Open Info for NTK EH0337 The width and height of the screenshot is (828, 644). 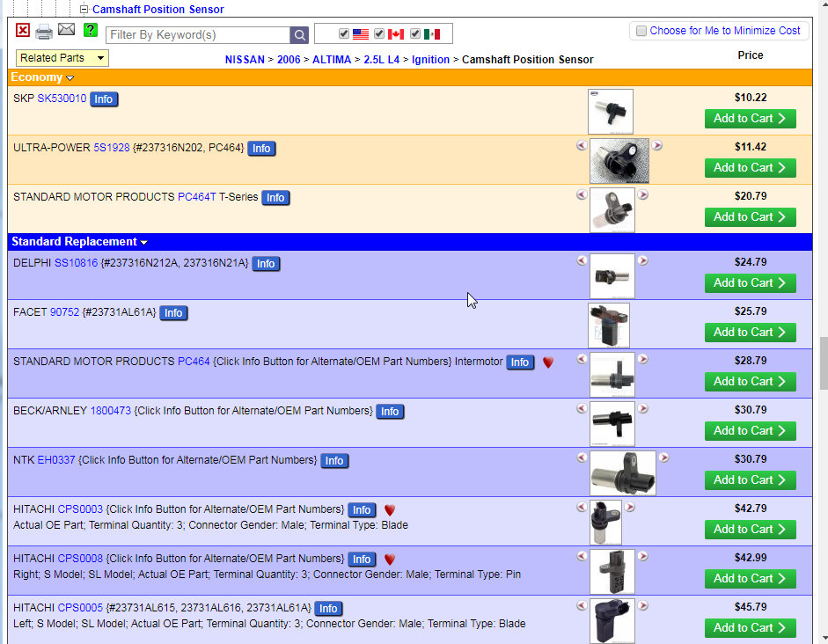[x=334, y=461]
